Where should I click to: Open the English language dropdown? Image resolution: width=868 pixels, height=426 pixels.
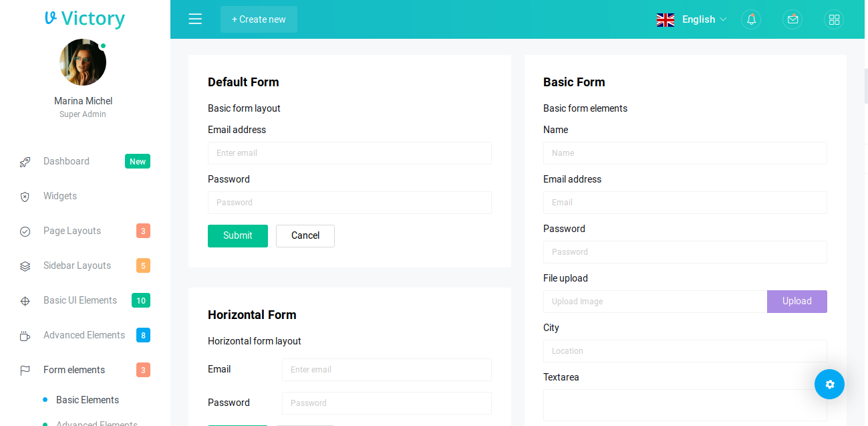692,19
